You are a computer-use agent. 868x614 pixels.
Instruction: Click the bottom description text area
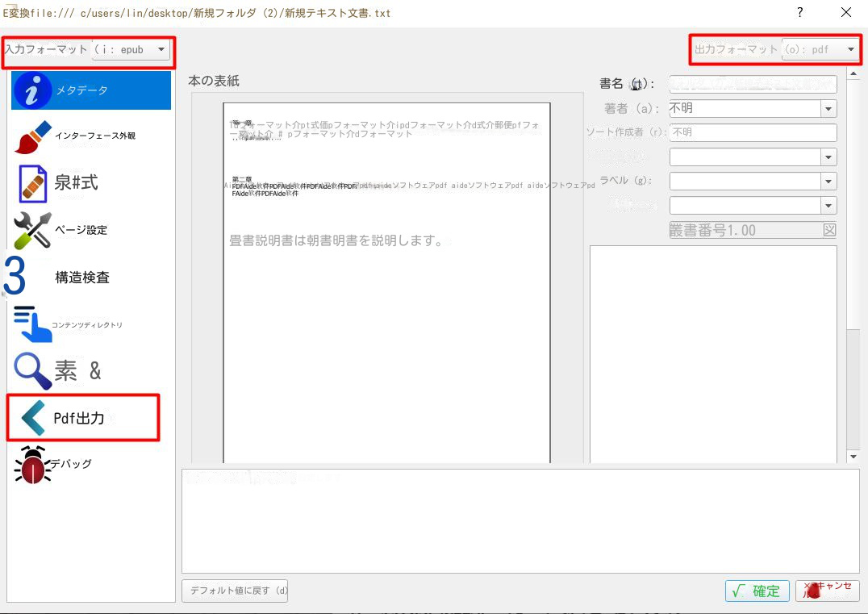[520, 521]
